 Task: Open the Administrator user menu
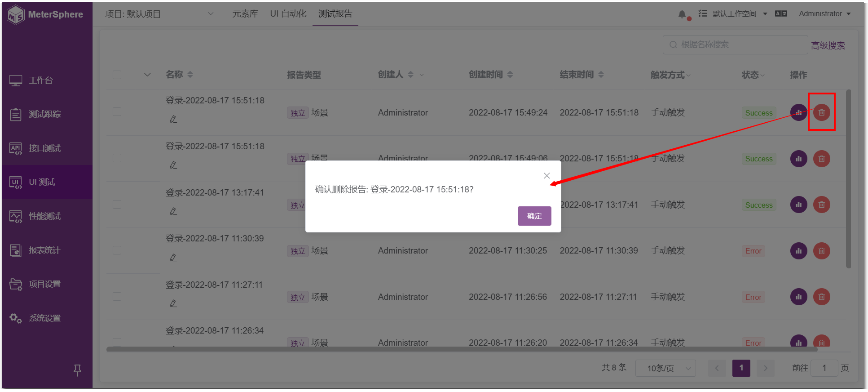pos(825,14)
